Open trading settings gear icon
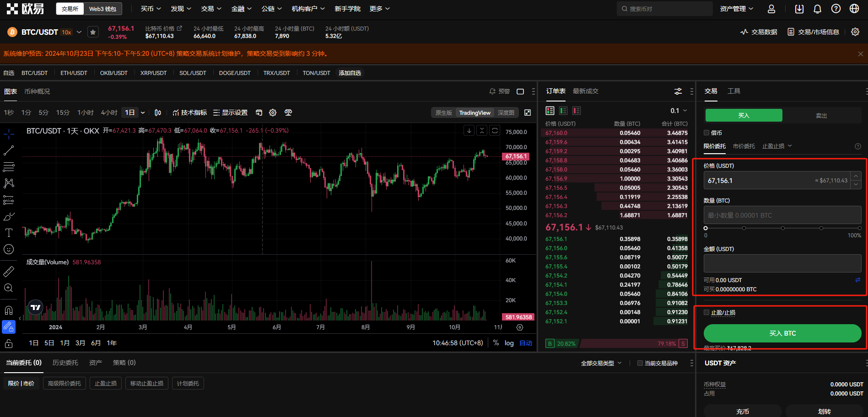The image size is (868, 417). coord(855,32)
